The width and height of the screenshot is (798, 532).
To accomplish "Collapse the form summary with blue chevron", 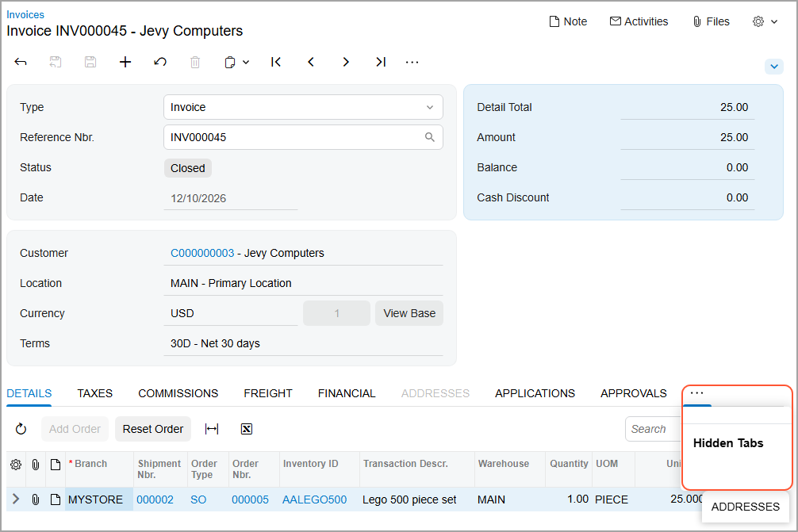I will tap(774, 66).
